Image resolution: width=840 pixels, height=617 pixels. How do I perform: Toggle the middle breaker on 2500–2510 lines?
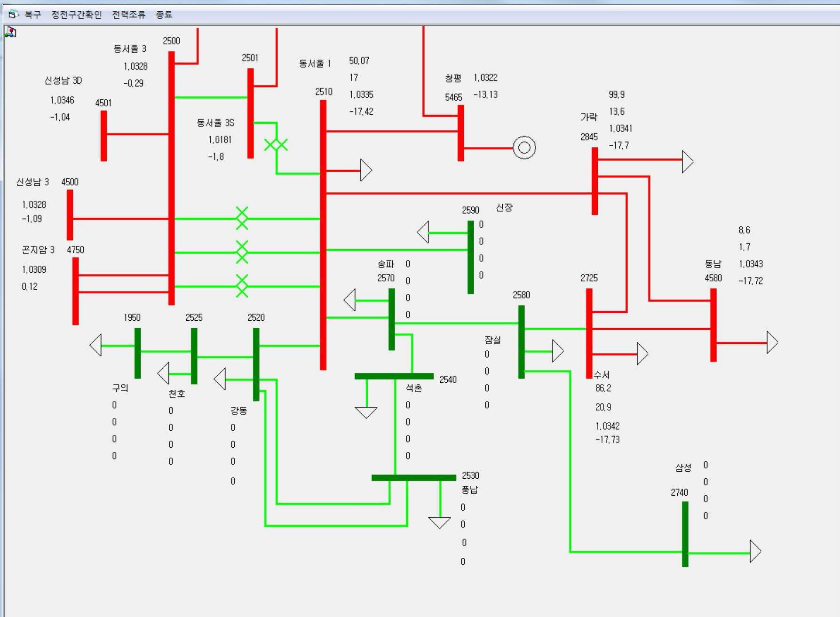pos(242,252)
